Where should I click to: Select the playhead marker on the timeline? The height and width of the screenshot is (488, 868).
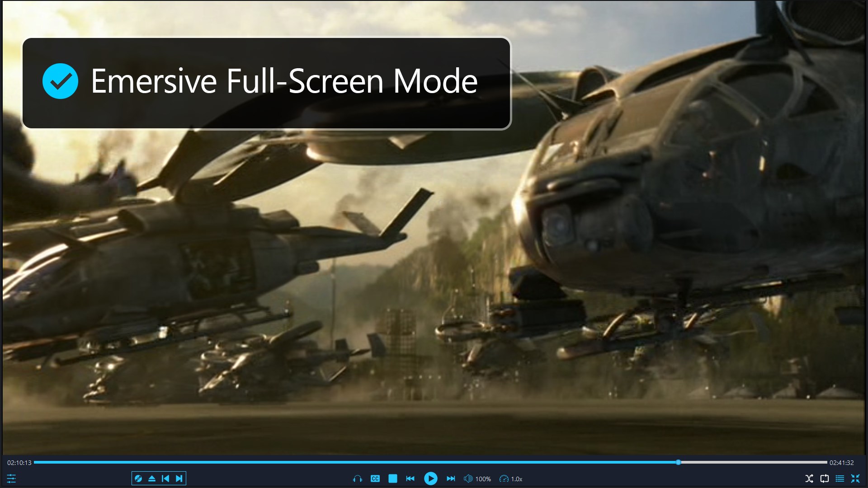(x=678, y=462)
